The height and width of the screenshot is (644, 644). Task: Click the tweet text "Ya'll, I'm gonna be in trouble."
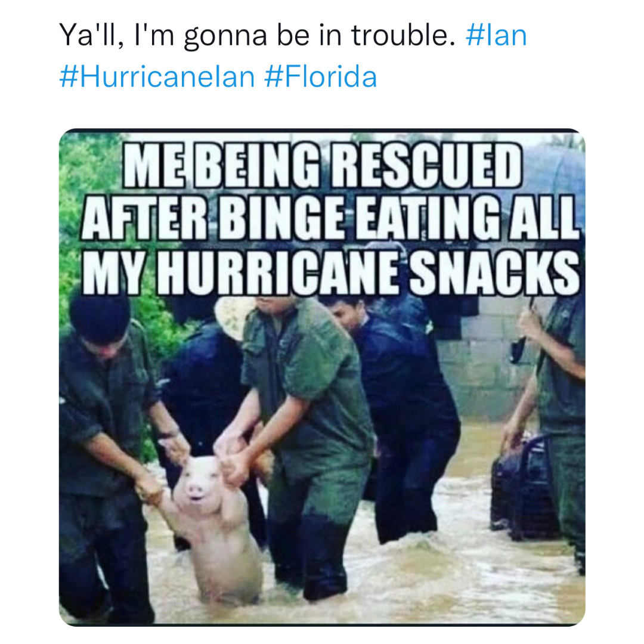coord(257,36)
